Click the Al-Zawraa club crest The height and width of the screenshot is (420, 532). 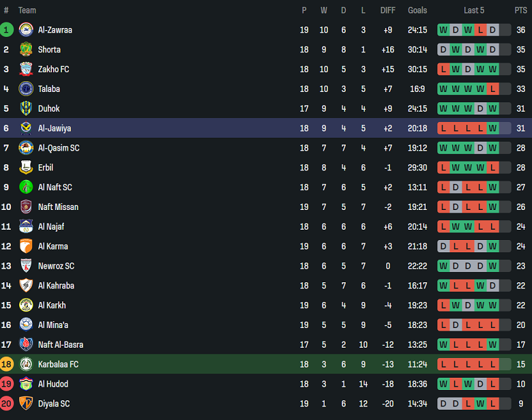coord(26,30)
